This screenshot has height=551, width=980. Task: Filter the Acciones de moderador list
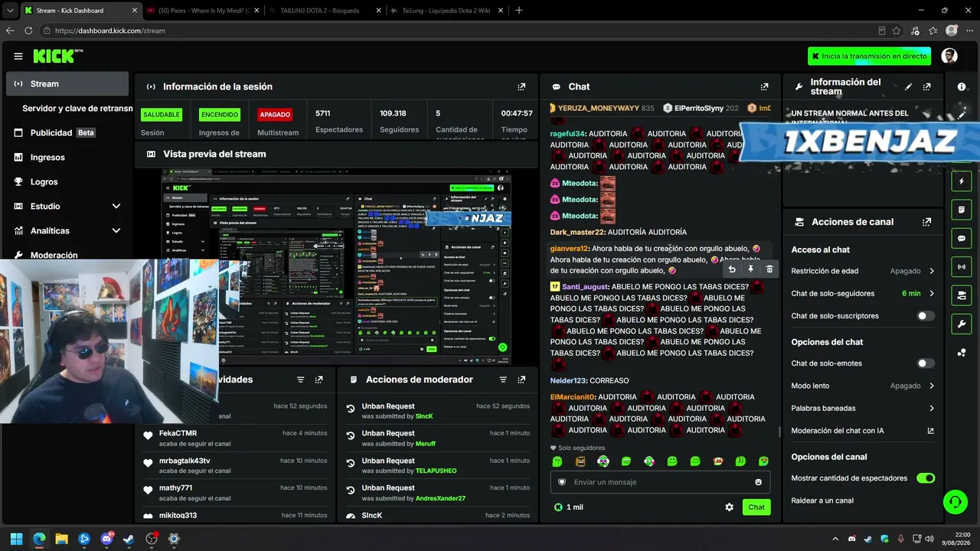(x=503, y=380)
